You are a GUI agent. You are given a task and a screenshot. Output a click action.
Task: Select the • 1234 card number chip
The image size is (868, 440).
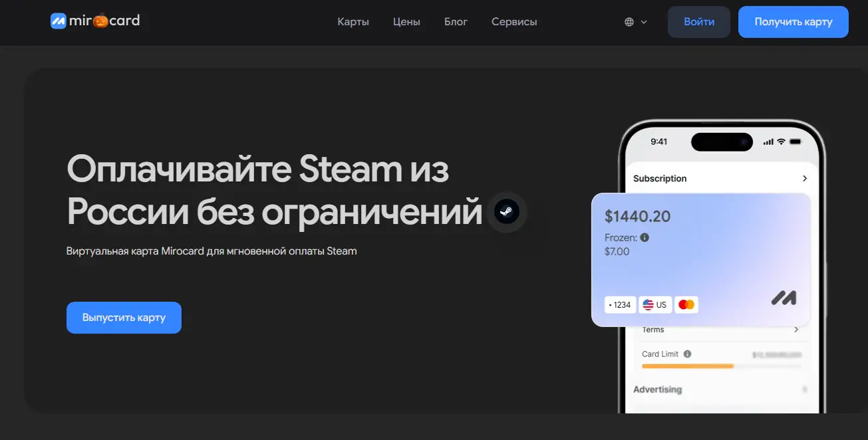click(x=621, y=304)
